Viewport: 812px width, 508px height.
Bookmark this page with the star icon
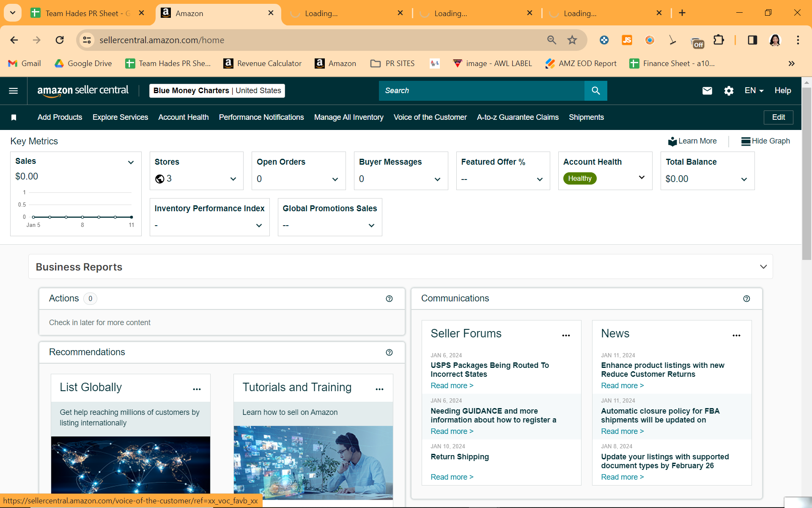pos(572,40)
